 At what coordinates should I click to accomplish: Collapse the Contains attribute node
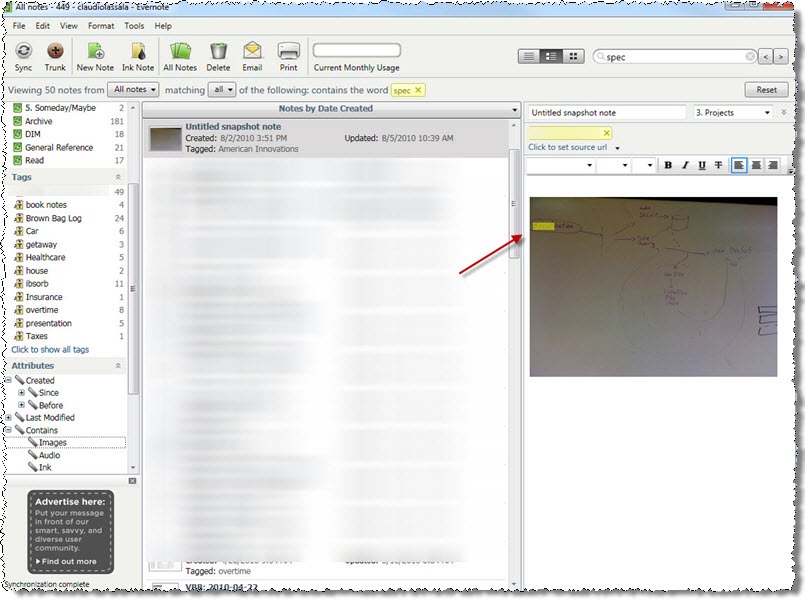click(x=9, y=430)
